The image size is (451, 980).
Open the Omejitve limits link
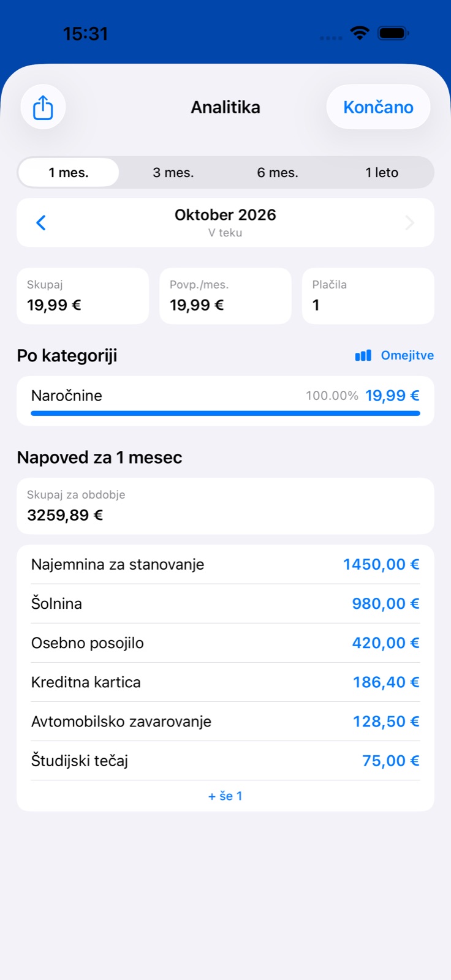tap(407, 355)
